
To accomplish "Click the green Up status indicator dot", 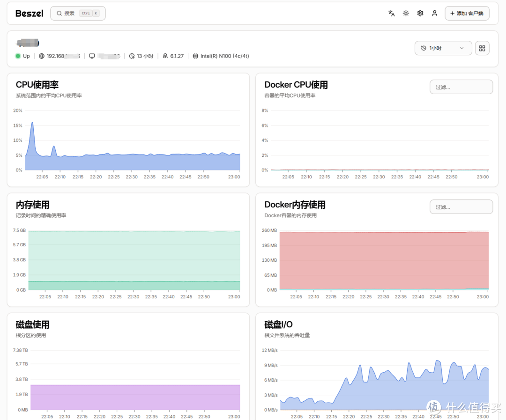I will point(17,56).
